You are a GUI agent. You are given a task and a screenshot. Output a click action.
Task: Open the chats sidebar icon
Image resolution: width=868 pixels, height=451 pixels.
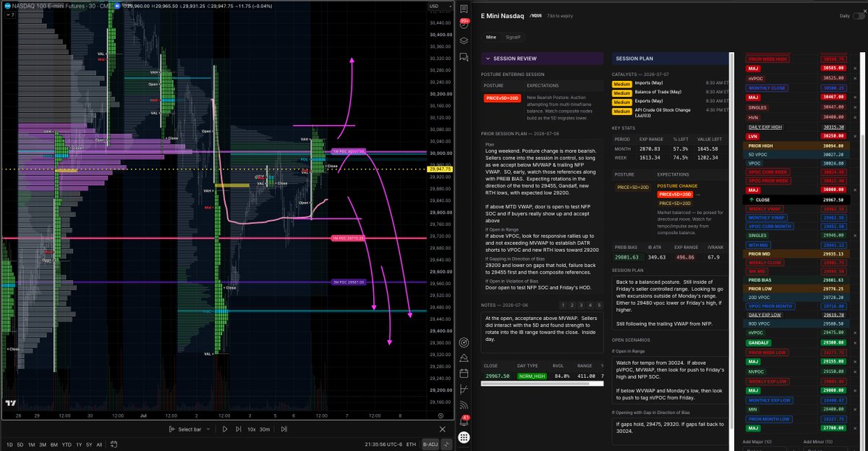pyautogui.click(x=464, y=56)
